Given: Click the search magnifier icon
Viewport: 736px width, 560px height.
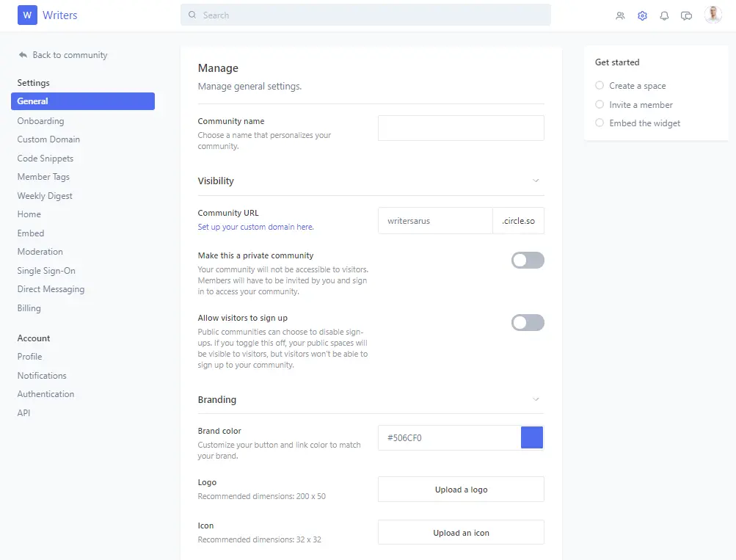Looking at the screenshot, I should click(x=192, y=15).
